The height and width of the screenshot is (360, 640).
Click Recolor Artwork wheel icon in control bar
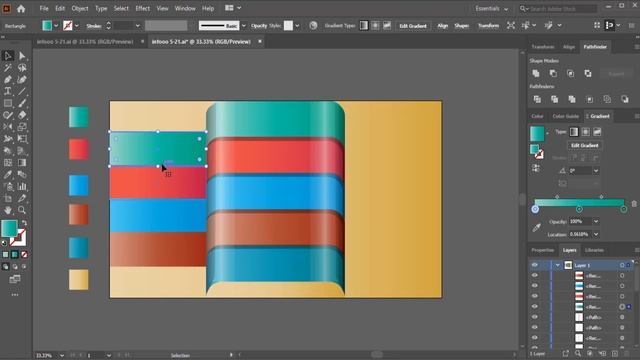tap(313, 26)
